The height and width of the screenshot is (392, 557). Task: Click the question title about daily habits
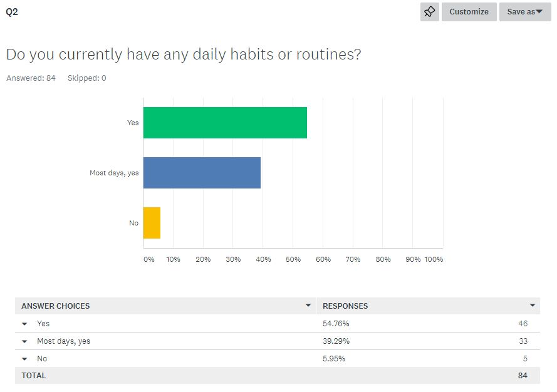(x=184, y=54)
